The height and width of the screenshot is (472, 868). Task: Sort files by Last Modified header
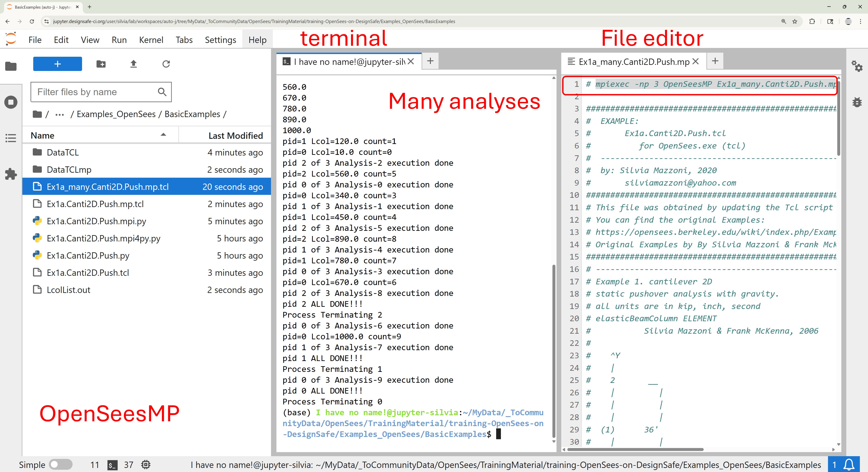click(x=235, y=135)
